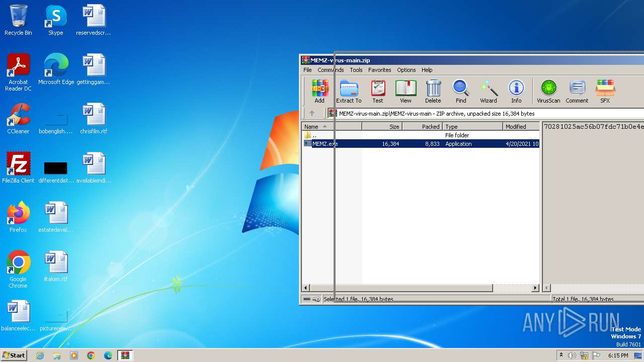Click the archive path address field
Viewport: 644px width, 362px height.
(486, 114)
